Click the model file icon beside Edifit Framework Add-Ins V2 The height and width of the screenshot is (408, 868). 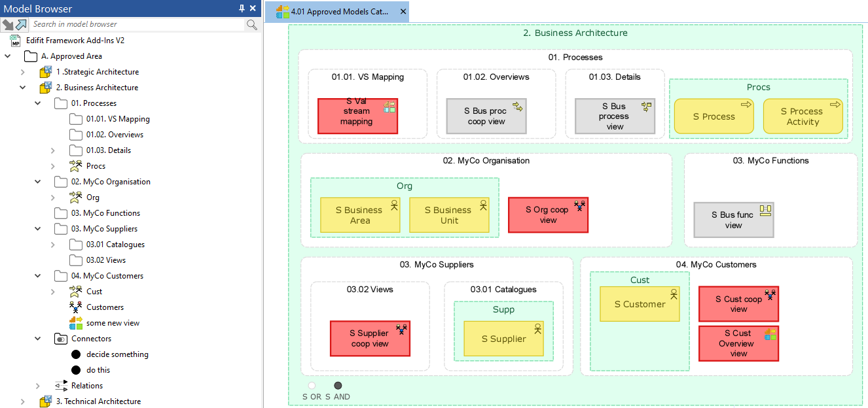pyautogui.click(x=16, y=41)
